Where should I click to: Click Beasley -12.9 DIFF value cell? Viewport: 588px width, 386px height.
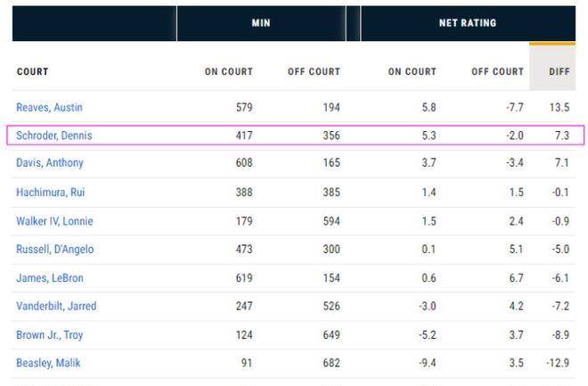[x=557, y=364]
